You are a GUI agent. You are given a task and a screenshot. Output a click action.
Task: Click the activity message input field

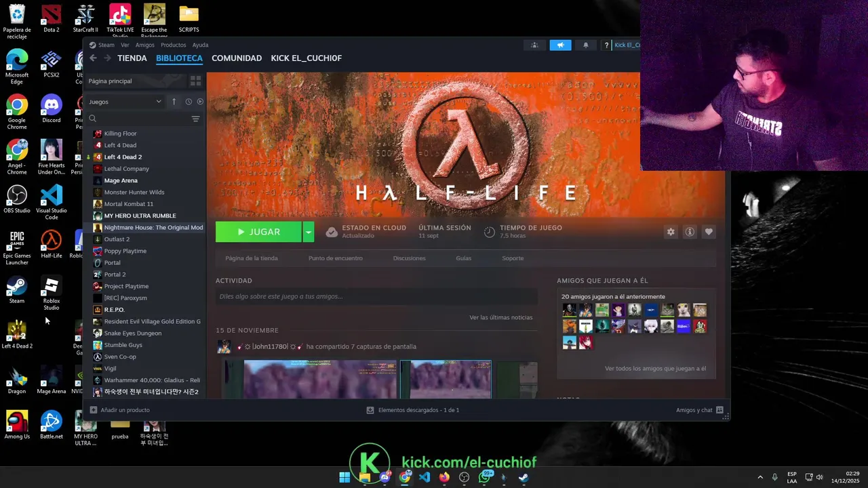click(376, 296)
